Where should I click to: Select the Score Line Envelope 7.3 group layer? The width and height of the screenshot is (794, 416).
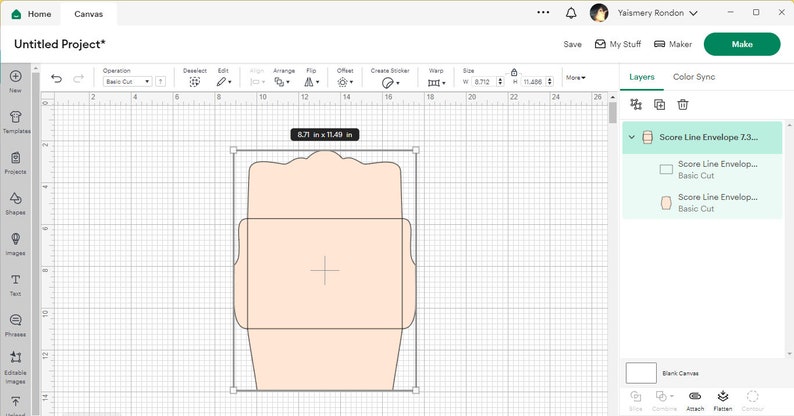point(702,137)
